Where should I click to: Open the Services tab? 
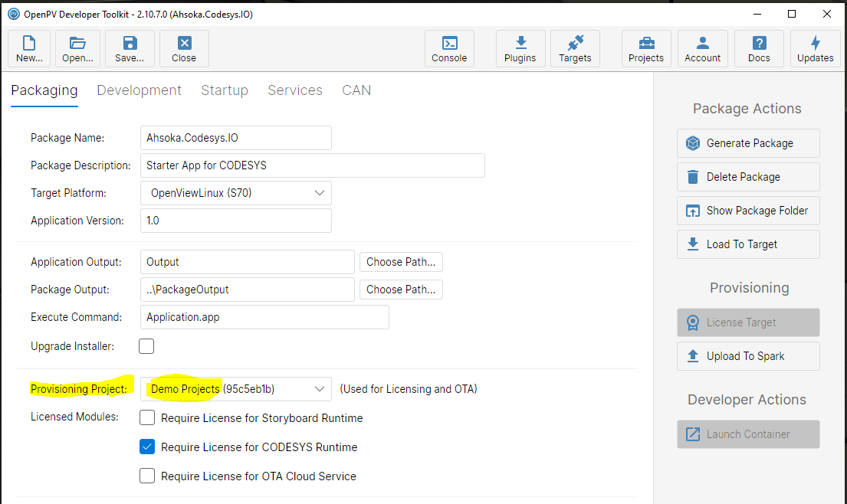pyautogui.click(x=295, y=90)
